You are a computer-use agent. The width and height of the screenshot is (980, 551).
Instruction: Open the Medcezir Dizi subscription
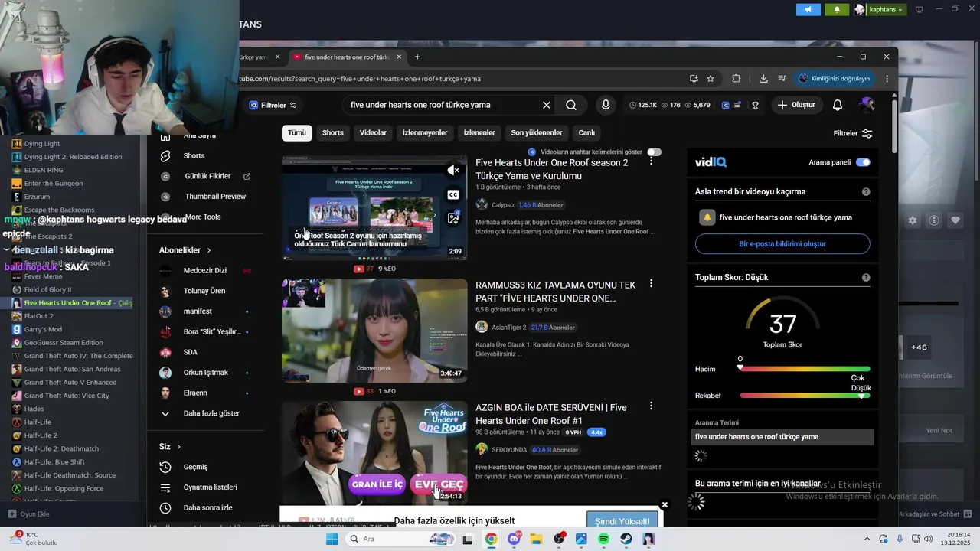click(204, 270)
